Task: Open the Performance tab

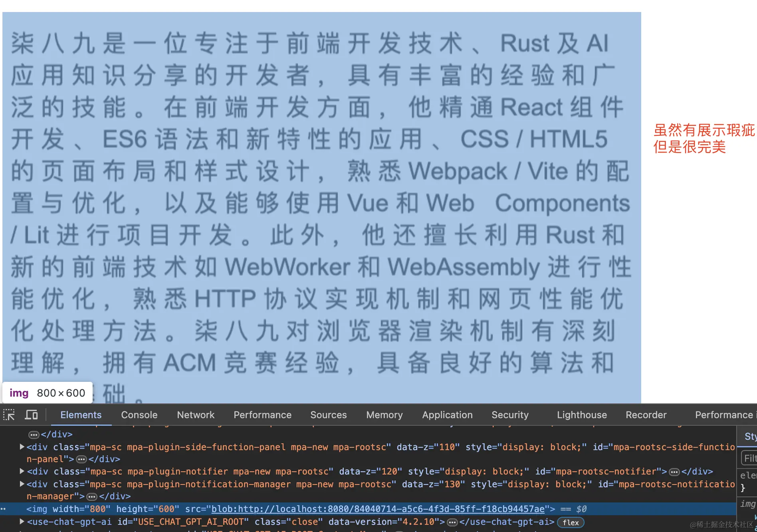Action: coord(263,415)
